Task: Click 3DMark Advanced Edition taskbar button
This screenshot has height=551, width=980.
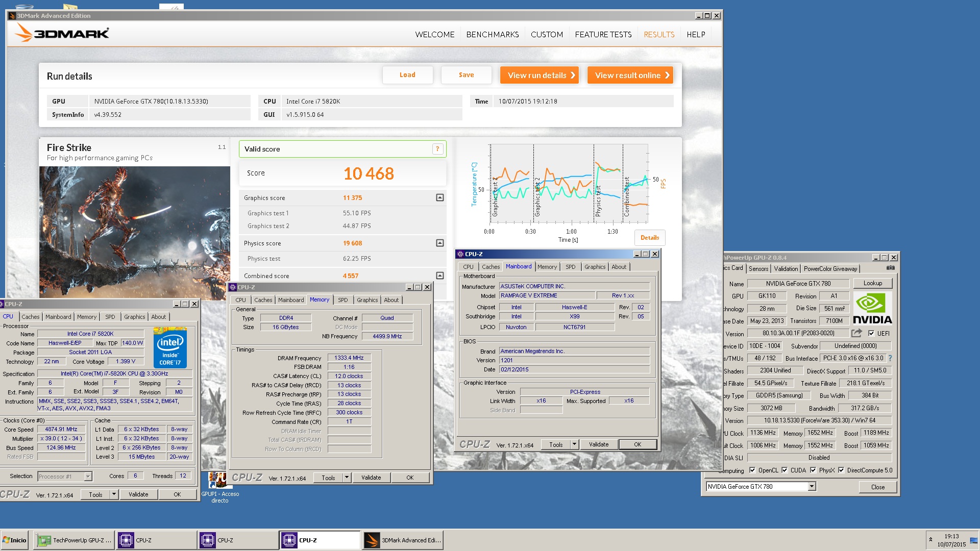Action: click(403, 540)
